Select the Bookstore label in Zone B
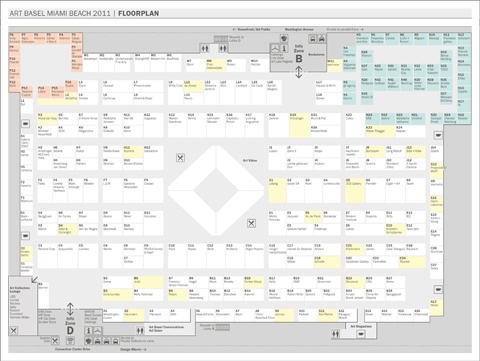The height and width of the screenshot is (361, 480). [x=316, y=54]
